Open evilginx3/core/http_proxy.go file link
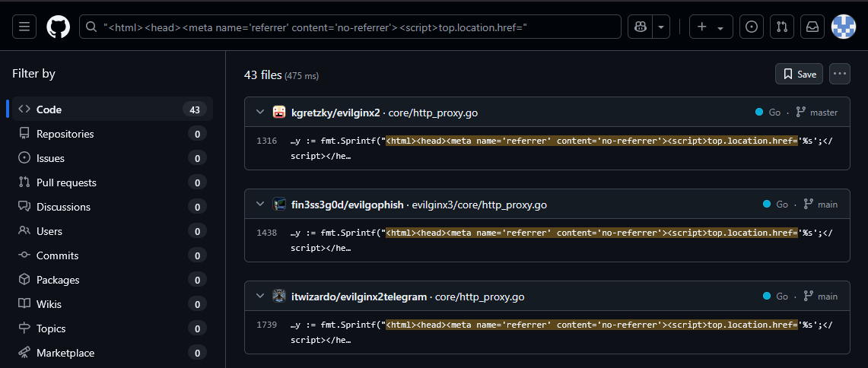Screen dimensions: 868x368 point(479,205)
